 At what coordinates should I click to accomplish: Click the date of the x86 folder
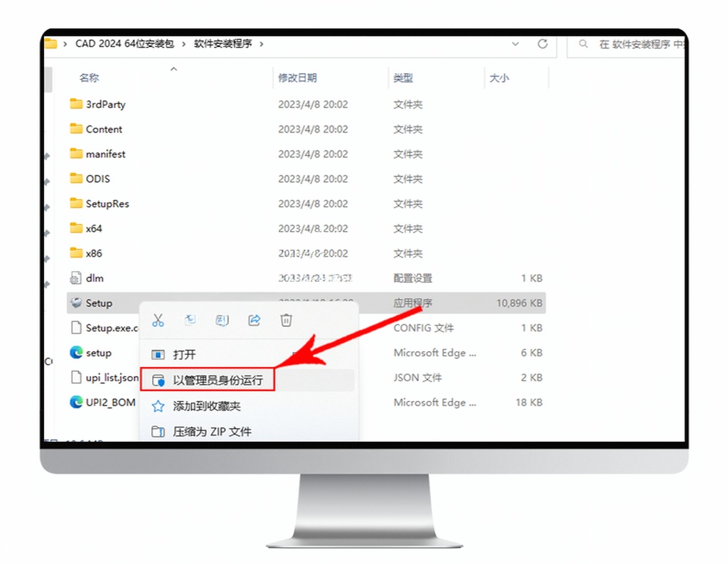[313, 253]
